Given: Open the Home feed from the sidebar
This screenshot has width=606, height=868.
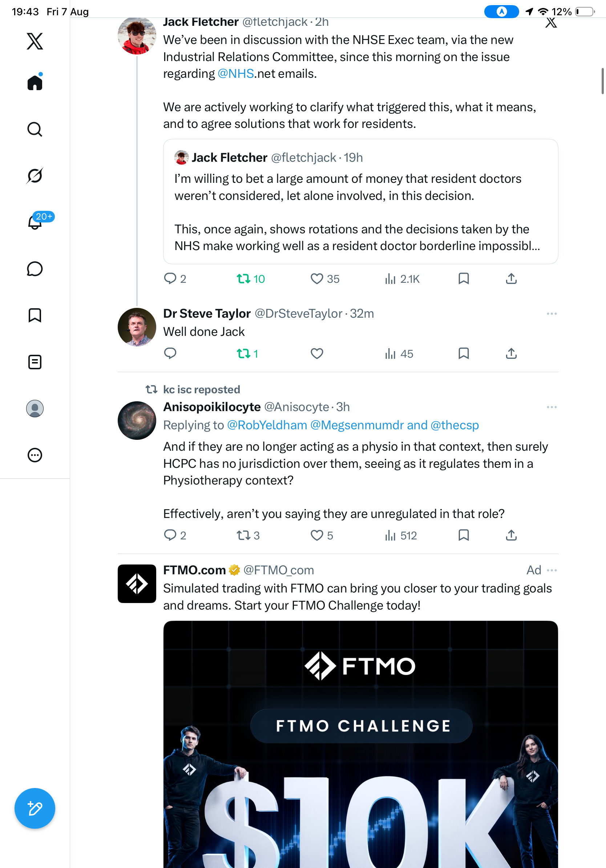Looking at the screenshot, I should (35, 82).
